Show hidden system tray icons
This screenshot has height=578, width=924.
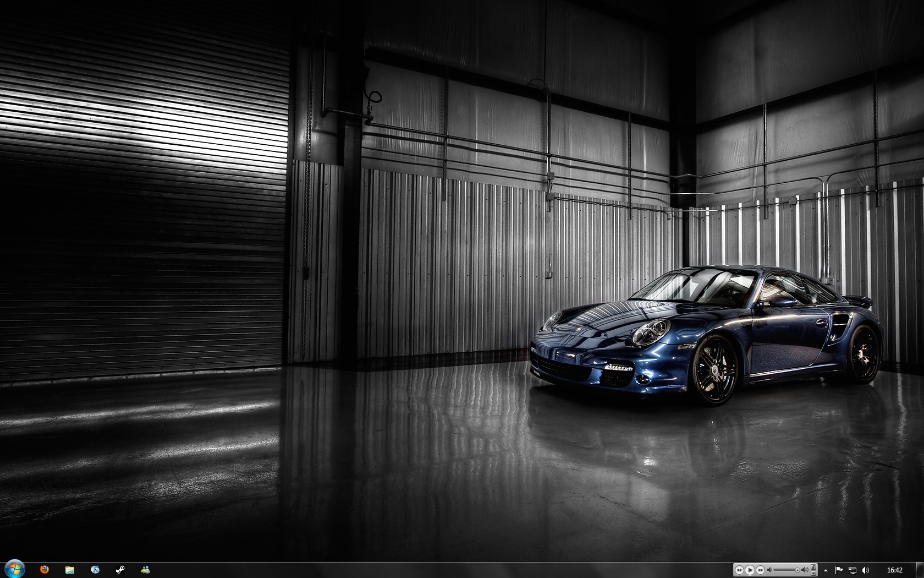pyautogui.click(x=826, y=570)
